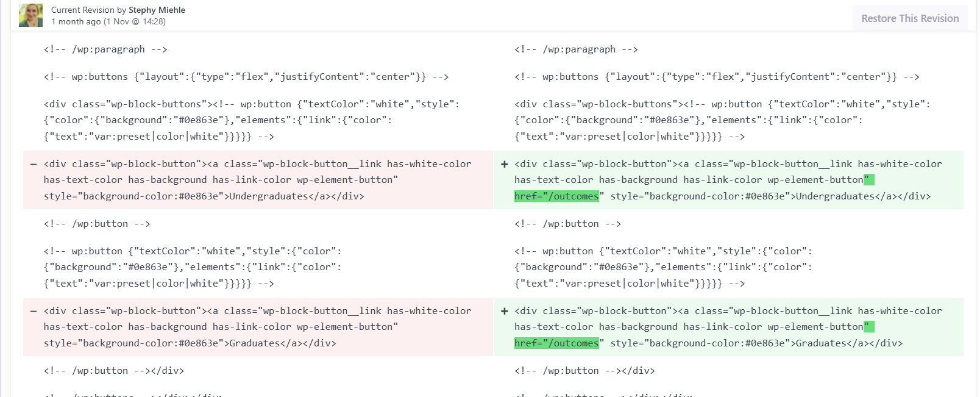The width and height of the screenshot is (980, 397).
Task: Select the removed Undergraduates style line on left
Action: (x=204, y=196)
